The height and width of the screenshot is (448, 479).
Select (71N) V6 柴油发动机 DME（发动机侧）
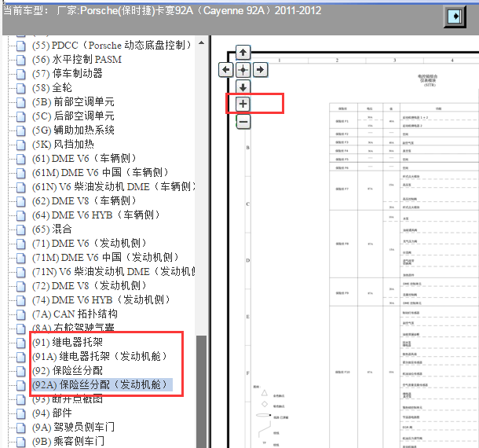pyautogui.click(x=113, y=272)
